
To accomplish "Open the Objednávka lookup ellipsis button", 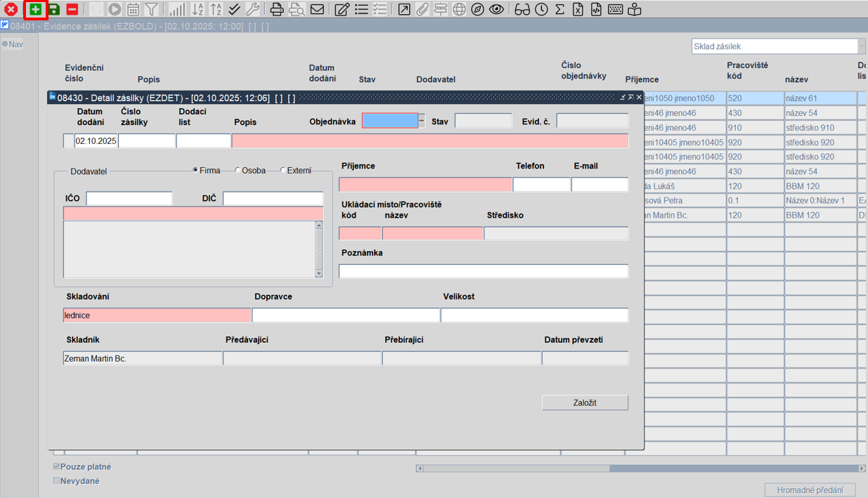I will 422,121.
